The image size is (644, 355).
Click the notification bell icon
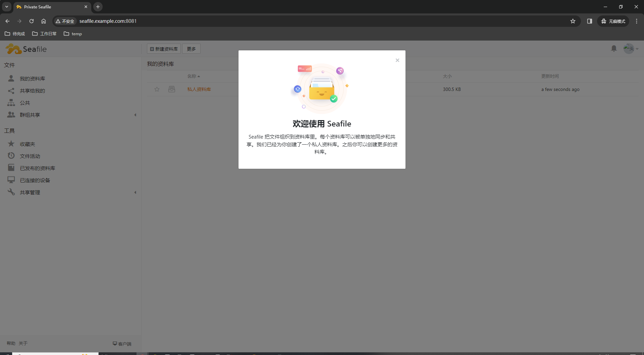coord(614,48)
